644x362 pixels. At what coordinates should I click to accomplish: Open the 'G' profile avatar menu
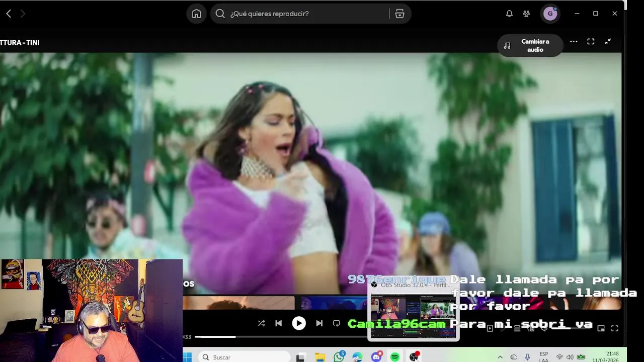click(550, 14)
